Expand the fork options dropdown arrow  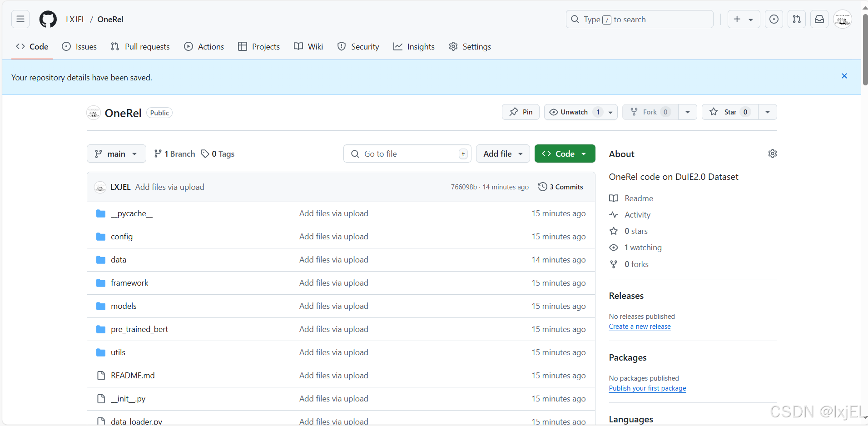click(688, 112)
